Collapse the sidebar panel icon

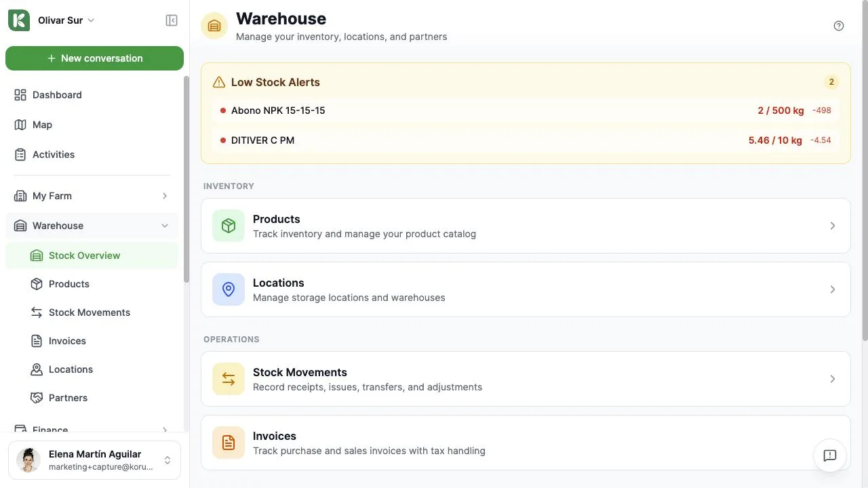[172, 20]
